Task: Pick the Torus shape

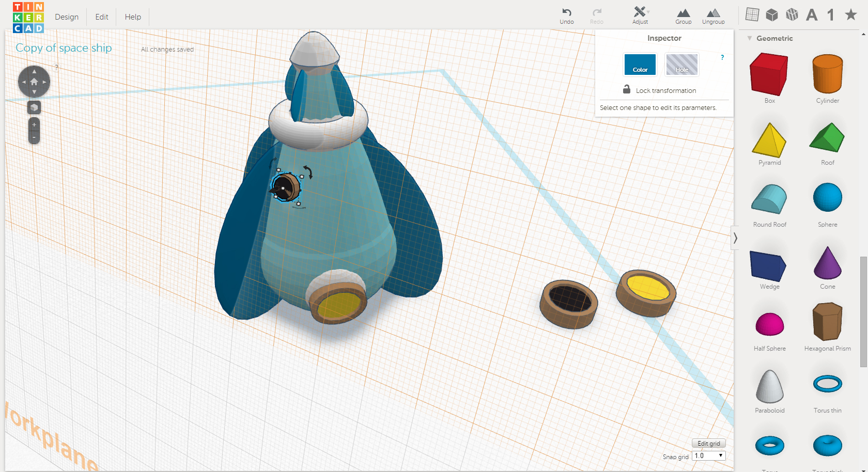Action: tap(770, 446)
